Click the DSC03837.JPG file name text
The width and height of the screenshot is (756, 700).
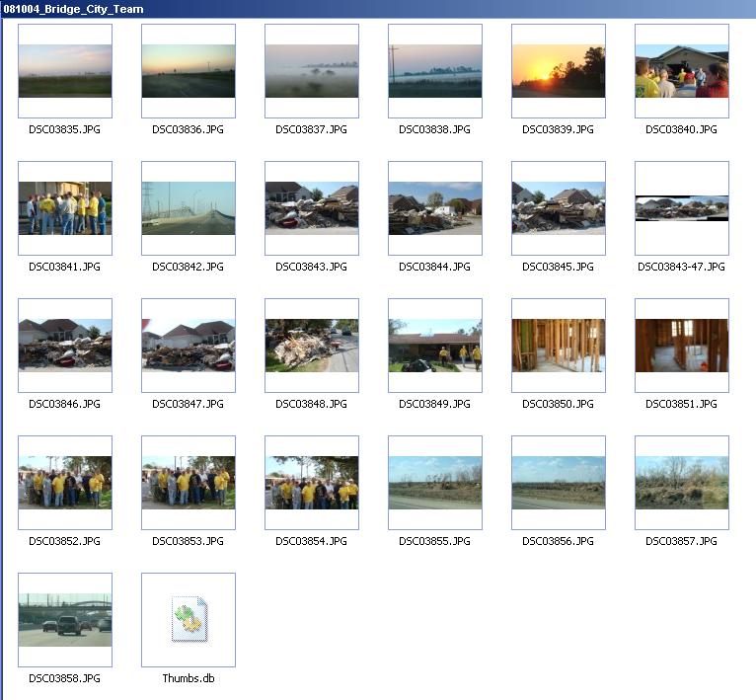pyautogui.click(x=312, y=129)
